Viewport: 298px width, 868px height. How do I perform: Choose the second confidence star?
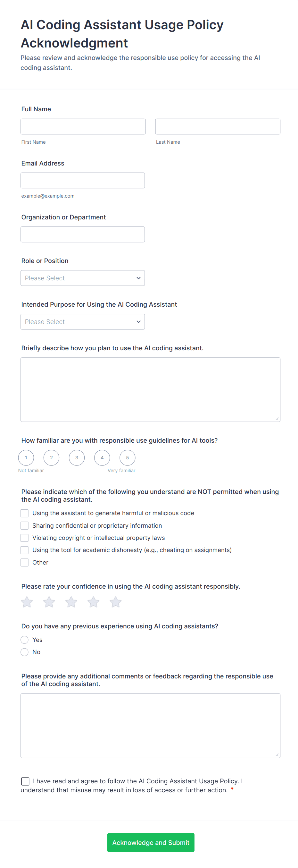(x=49, y=602)
